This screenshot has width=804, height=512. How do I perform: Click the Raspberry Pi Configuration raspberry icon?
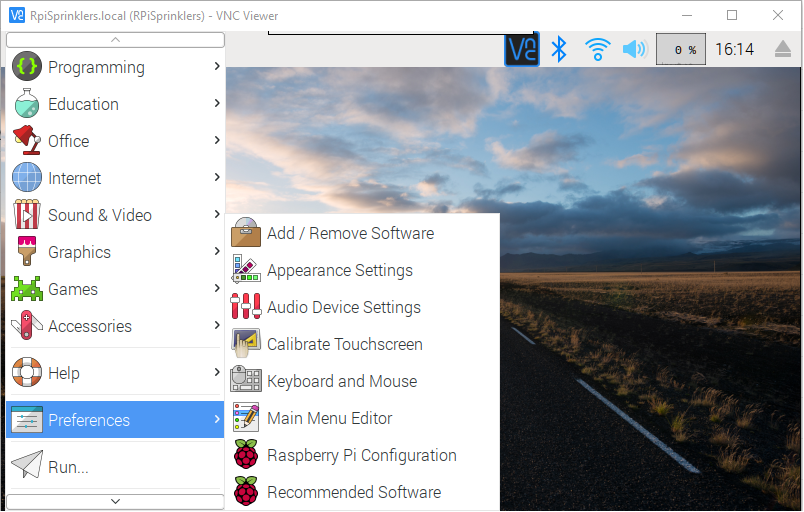point(246,455)
